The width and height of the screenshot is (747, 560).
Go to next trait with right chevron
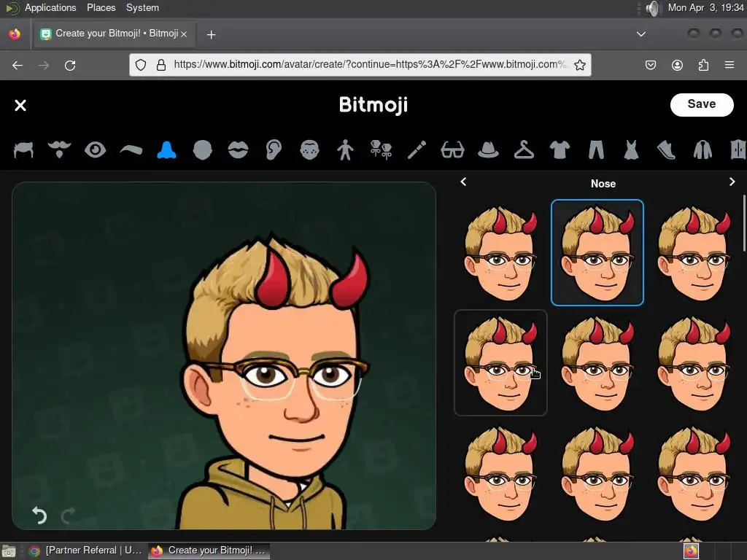tap(732, 182)
